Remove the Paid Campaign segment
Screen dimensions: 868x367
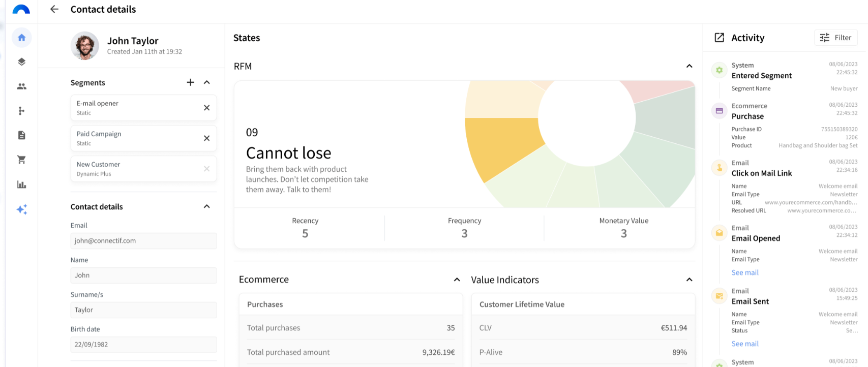tap(206, 138)
